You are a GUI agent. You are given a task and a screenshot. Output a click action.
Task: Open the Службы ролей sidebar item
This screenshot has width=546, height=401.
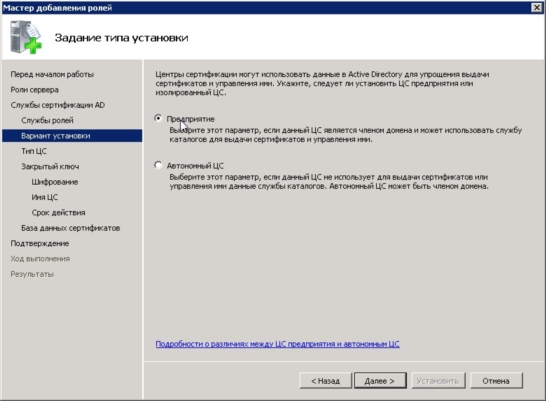[47, 120]
